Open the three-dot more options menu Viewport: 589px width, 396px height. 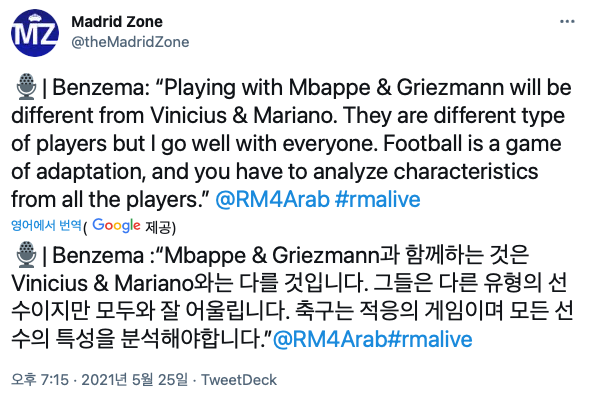coord(567,21)
